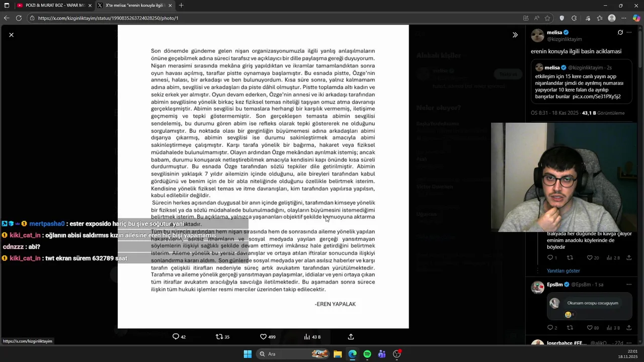Image resolution: width=644 pixels, height=362 pixels.
Task: Open browser profile avatar
Action: pyautogui.click(x=612, y=18)
